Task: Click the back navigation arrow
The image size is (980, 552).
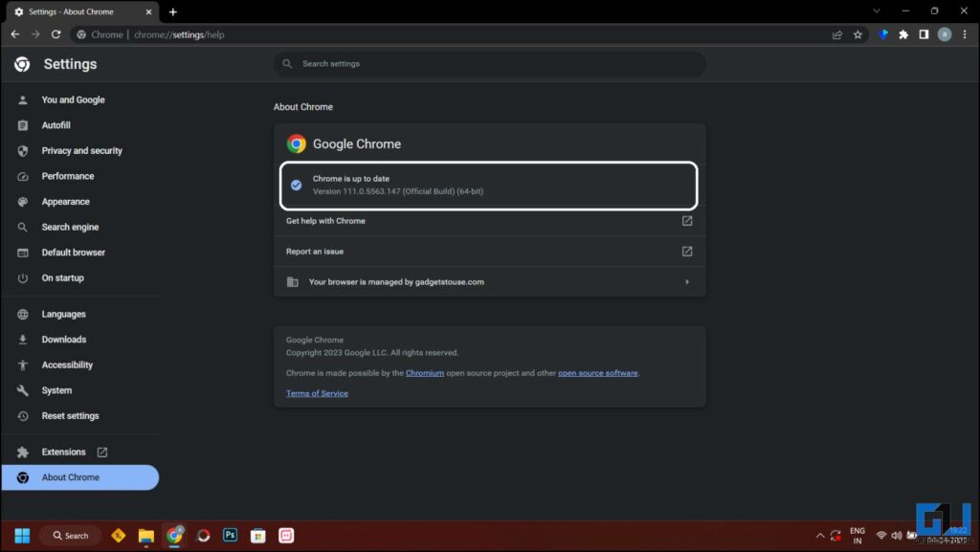Action: (15, 33)
